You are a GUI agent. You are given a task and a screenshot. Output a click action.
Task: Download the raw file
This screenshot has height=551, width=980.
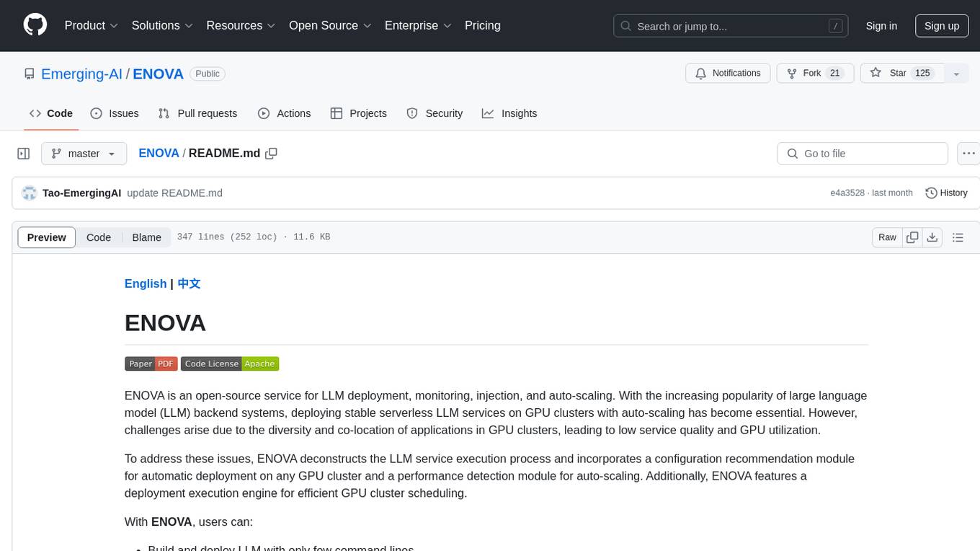coord(932,237)
